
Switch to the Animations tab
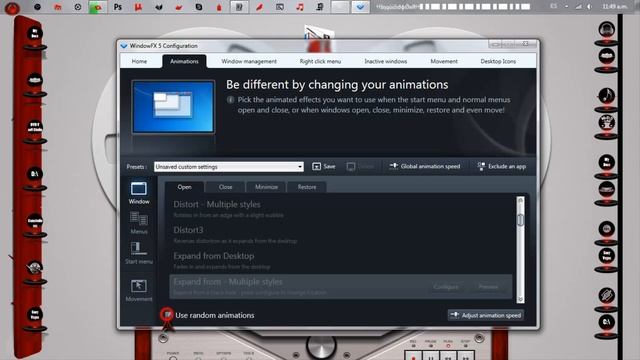pos(184,61)
